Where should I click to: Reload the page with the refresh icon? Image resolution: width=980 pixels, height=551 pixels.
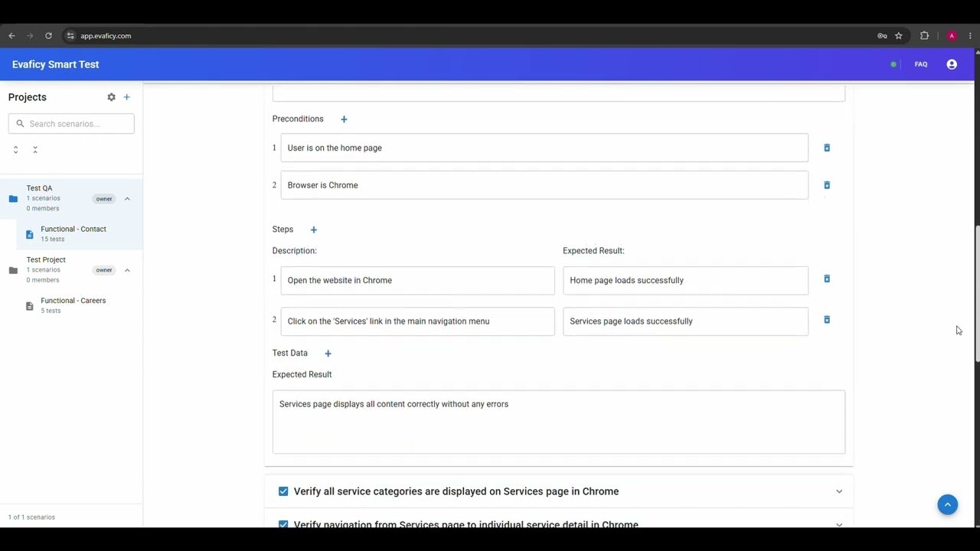(48, 36)
